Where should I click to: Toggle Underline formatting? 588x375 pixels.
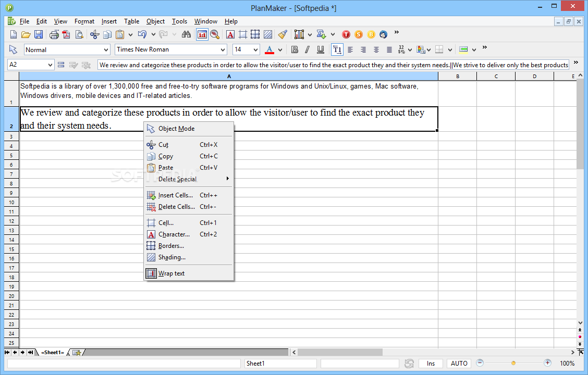coord(320,49)
